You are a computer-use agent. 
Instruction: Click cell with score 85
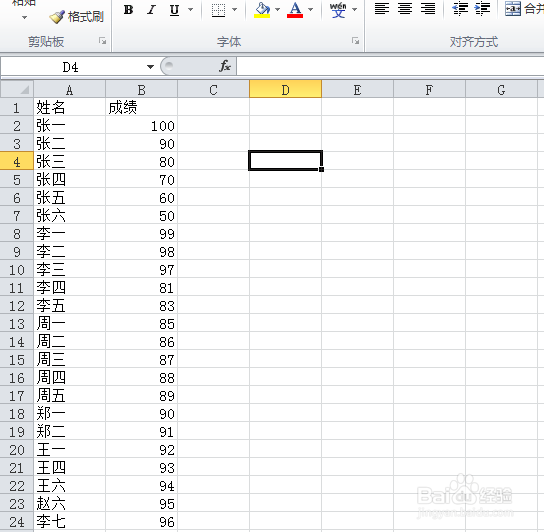click(141, 323)
